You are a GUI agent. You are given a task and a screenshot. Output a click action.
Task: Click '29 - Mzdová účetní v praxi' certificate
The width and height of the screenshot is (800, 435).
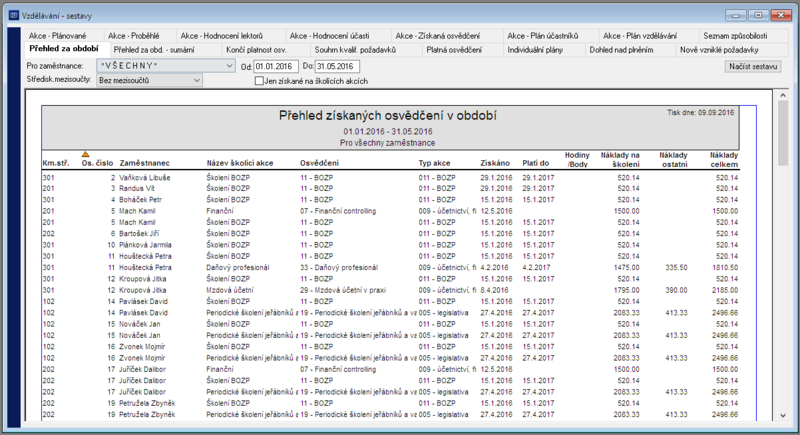click(x=343, y=290)
